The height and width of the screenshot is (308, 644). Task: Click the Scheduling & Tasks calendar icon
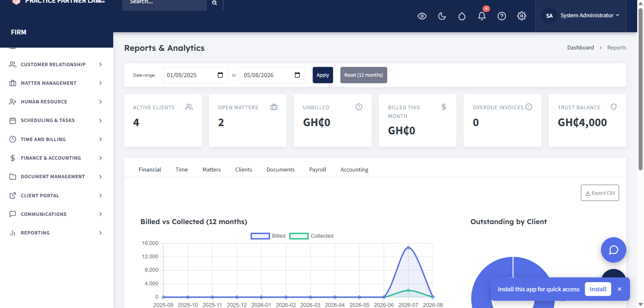point(13,120)
